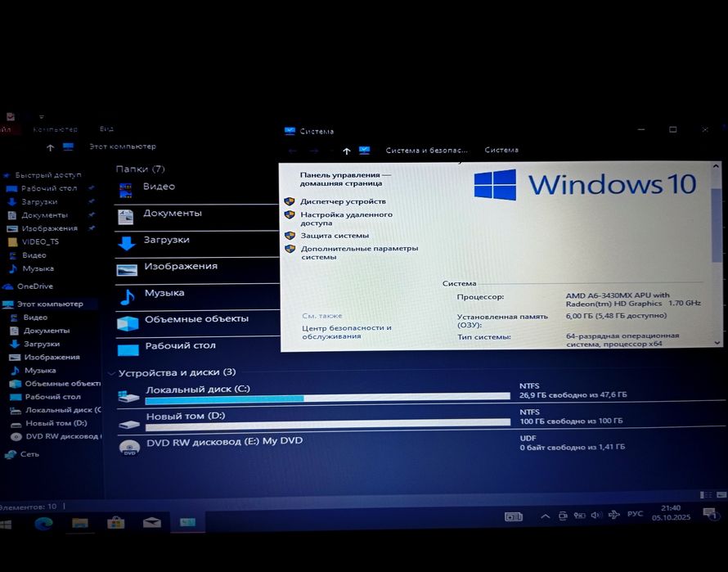Click Explorer up-arrow navigation button

[50, 148]
